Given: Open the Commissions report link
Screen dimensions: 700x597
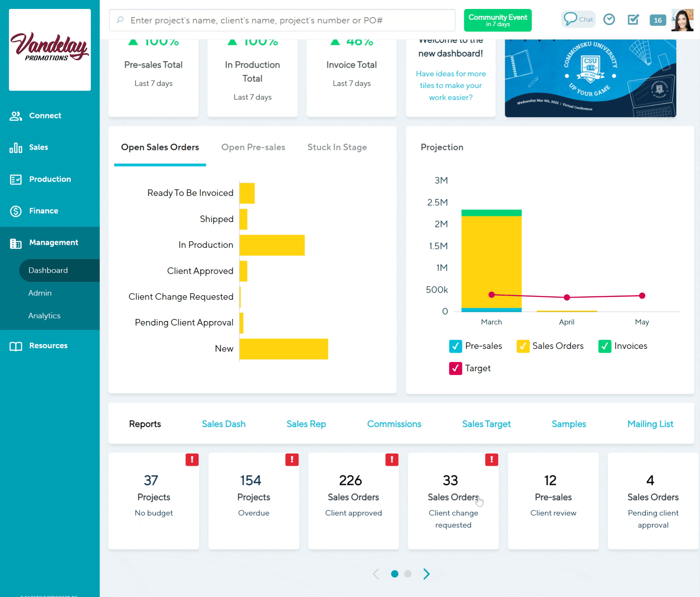Looking at the screenshot, I should click(x=394, y=424).
